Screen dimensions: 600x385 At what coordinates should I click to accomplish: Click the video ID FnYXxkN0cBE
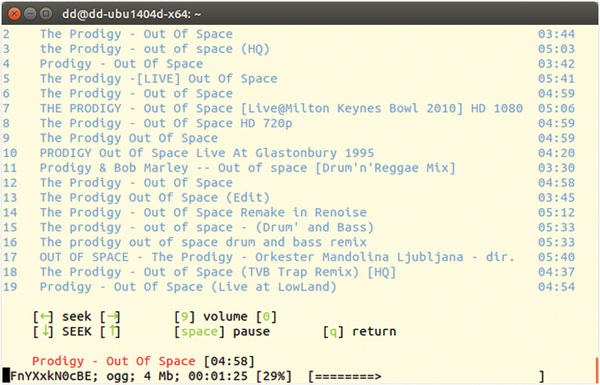[x=51, y=376]
